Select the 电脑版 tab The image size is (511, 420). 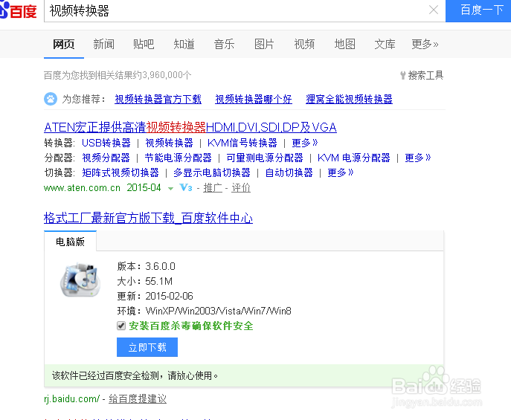[x=70, y=242]
